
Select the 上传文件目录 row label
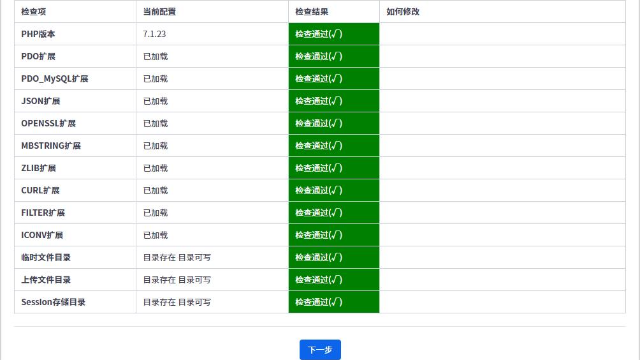pos(46,280)
